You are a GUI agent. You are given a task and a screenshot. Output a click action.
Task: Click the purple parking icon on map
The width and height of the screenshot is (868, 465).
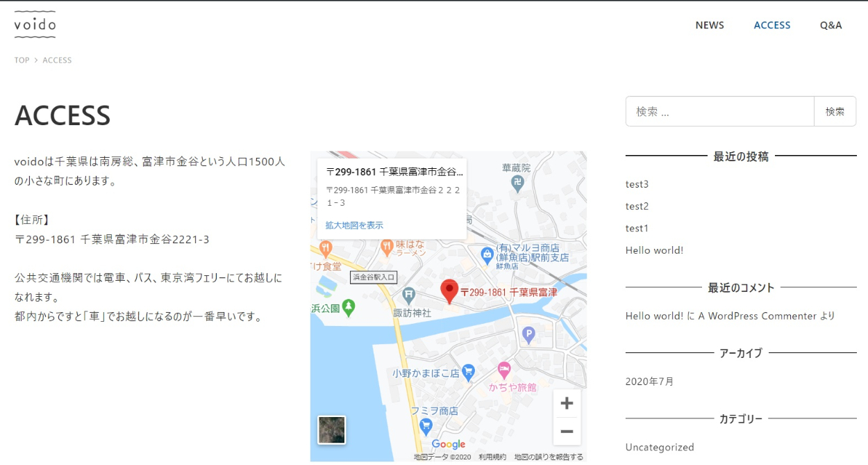[528, 335]
